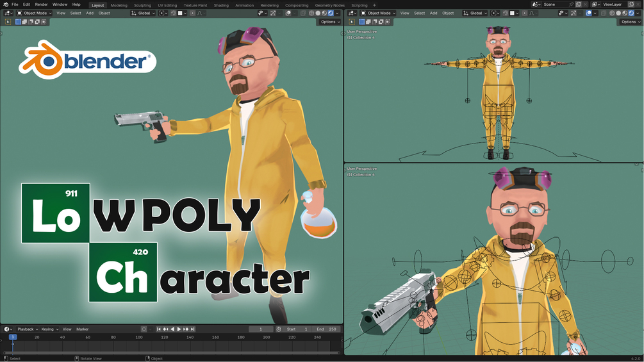This screenshot has height=362, width=644.
Task: Create a new scene with the copy icon
Action: click(x=578, y=4)
